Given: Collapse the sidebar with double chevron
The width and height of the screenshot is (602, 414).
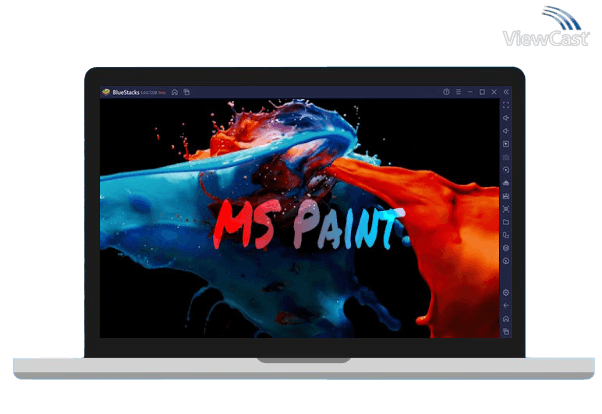Looking at the screenshot, I should [506, 92].
